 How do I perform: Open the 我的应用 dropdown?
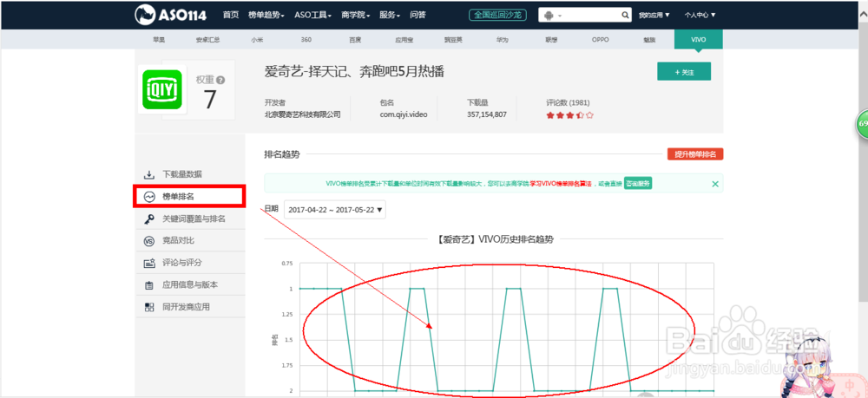pyautogui.click(x=654, y=16)
